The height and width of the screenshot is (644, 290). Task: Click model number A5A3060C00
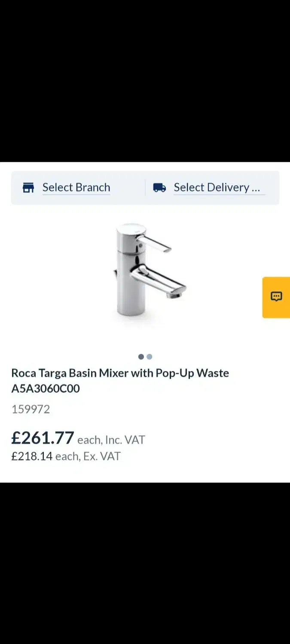[x=46, y=389]
